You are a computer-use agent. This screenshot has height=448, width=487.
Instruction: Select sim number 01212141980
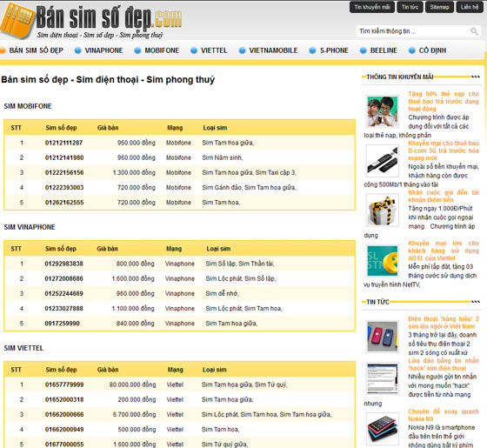pyautogui.click(x=64, y=157)
